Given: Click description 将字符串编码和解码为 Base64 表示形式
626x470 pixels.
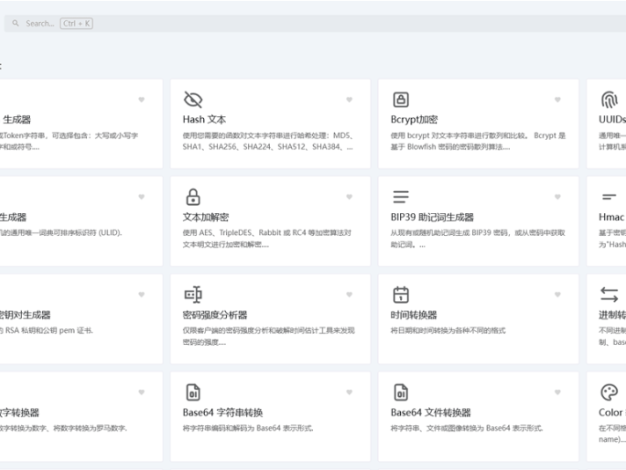Looking at the screenshot, I should (x=248, y=428).
